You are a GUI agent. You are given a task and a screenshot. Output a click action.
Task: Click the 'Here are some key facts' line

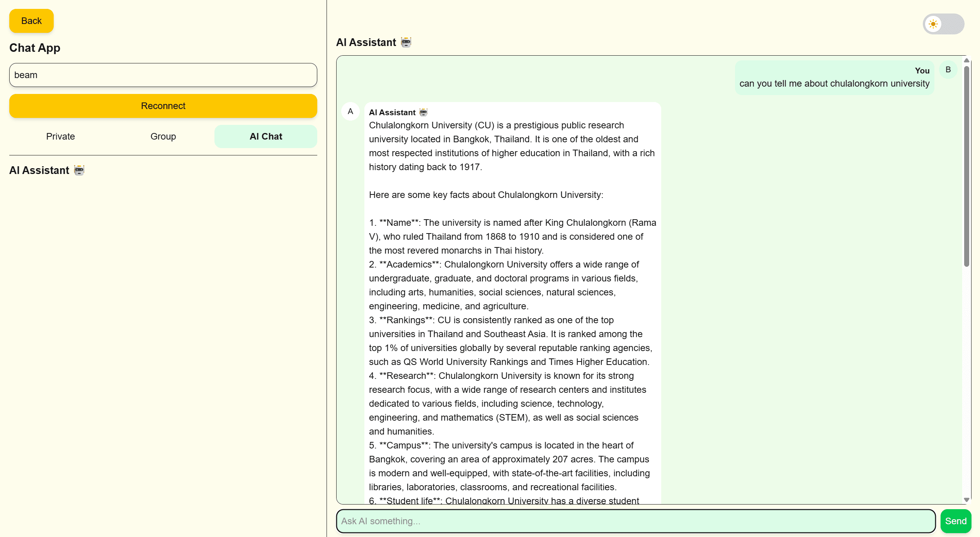coord(486,195)
